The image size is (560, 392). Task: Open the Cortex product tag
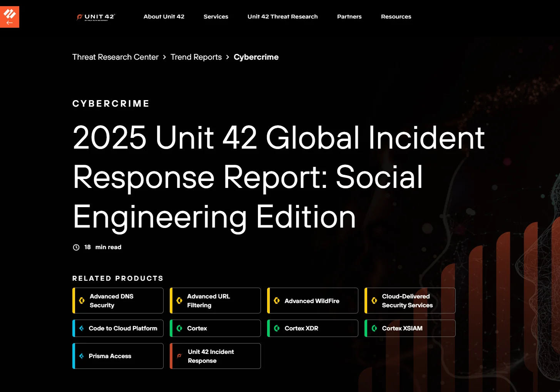tap(215, 328)
